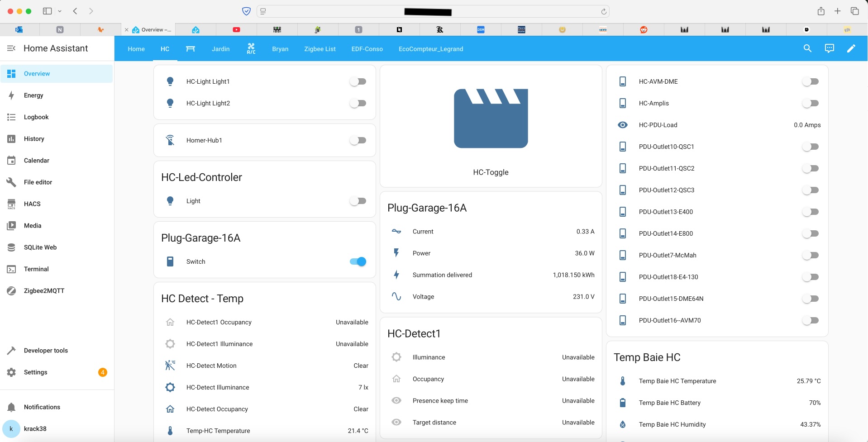
Task: Click the edit dashboard pencil icon
Action: pos(851,48)
